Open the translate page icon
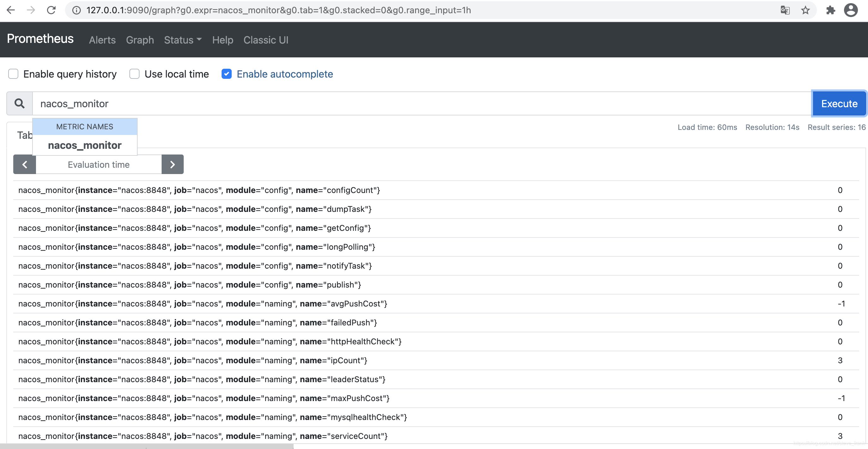The image size is (868, 449). tap(785, 10)
